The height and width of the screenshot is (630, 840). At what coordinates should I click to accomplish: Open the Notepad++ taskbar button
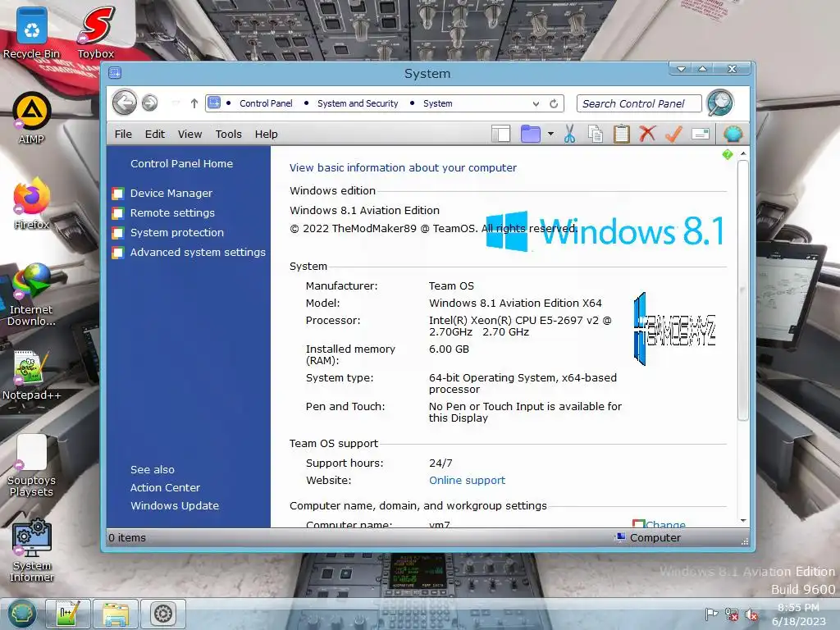pos(67,614)
